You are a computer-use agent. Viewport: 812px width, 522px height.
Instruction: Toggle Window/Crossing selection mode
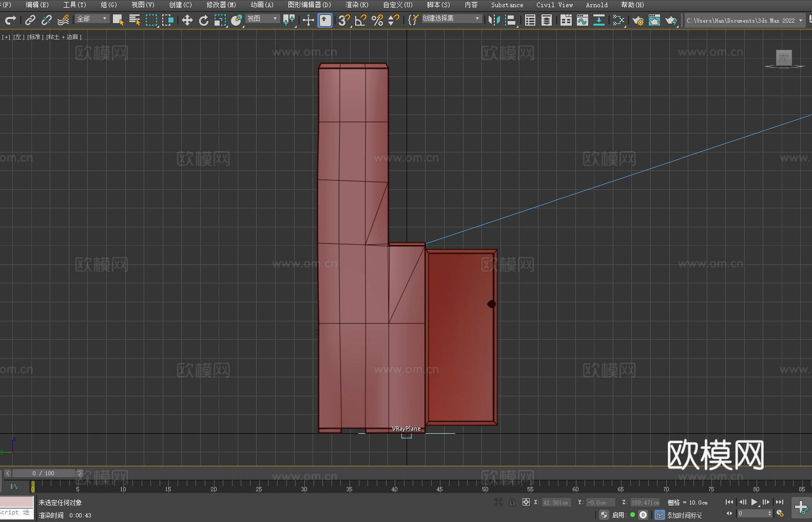point(168,20)
